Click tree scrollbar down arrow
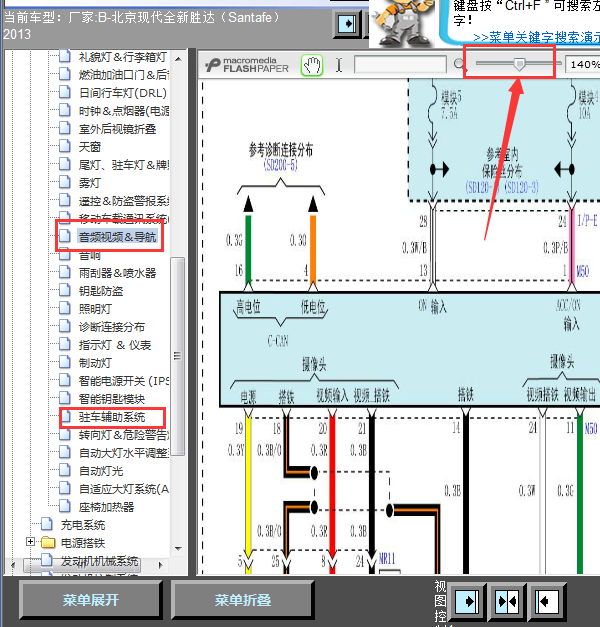This screenshot has width=600, height=627. point(178,549)
